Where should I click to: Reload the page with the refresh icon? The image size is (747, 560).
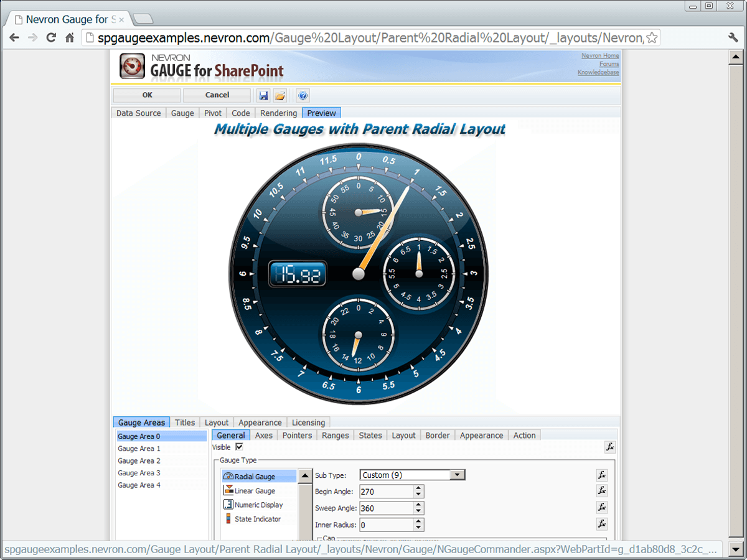point(52,37)
